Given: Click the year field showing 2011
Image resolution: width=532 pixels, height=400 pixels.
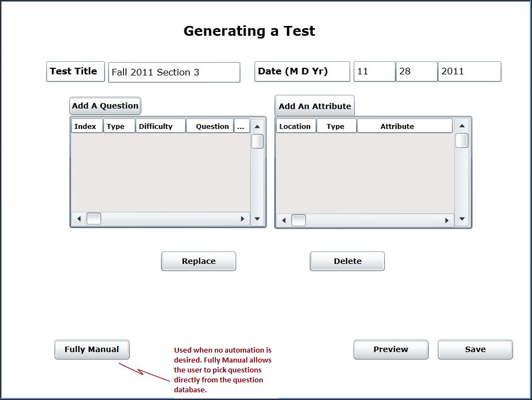Looking at the screenshot, I should [469, 72].
